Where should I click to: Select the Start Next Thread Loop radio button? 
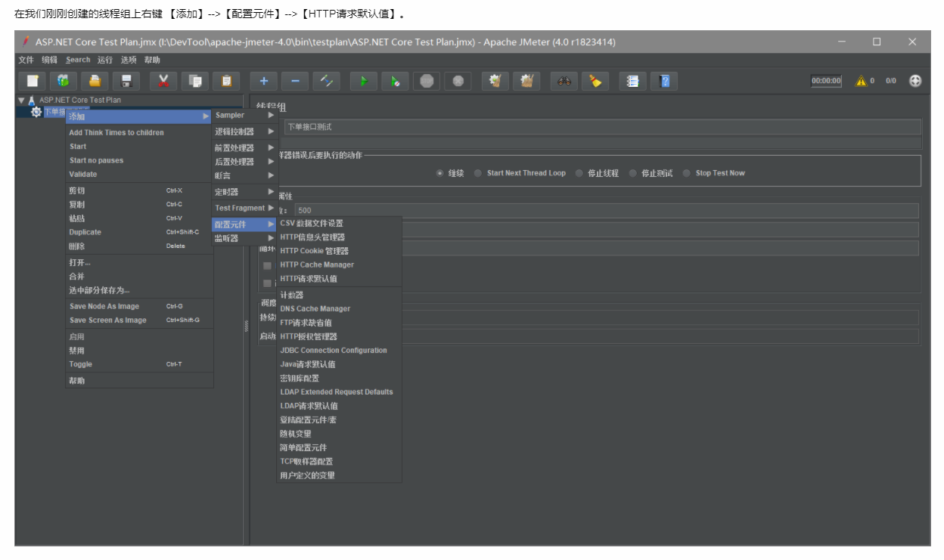(478, 173)
